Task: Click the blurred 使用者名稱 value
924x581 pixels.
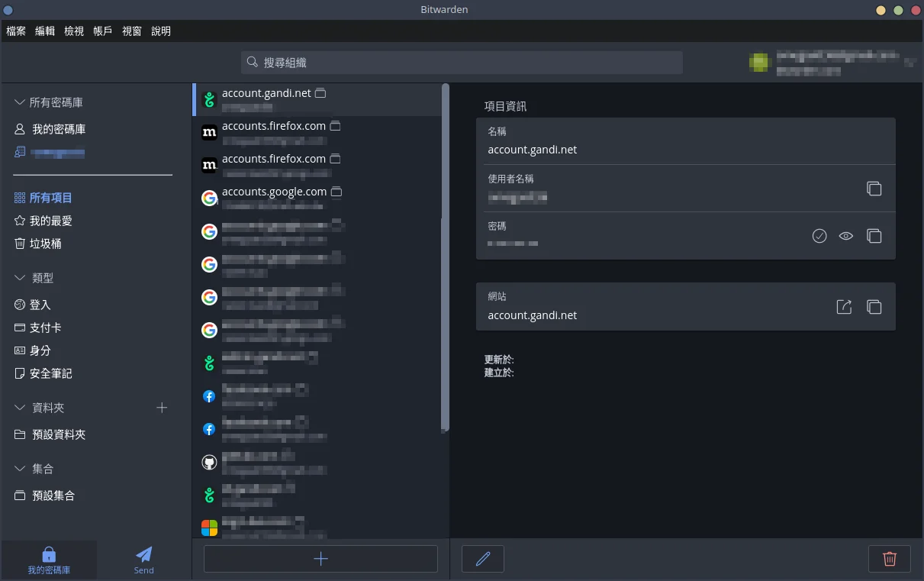Action: click(x=517, y=198)
